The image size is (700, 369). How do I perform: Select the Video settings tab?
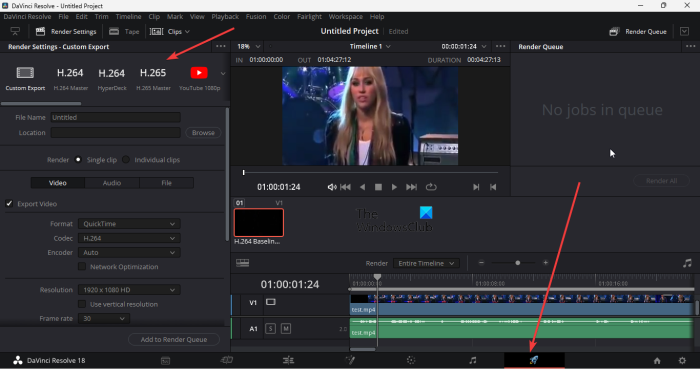[x=58, y=183]
